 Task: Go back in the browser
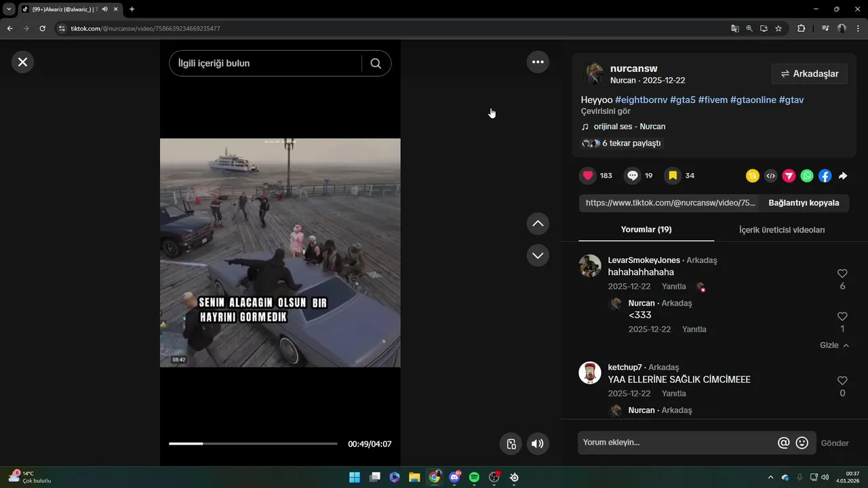(x=9, y=28)
